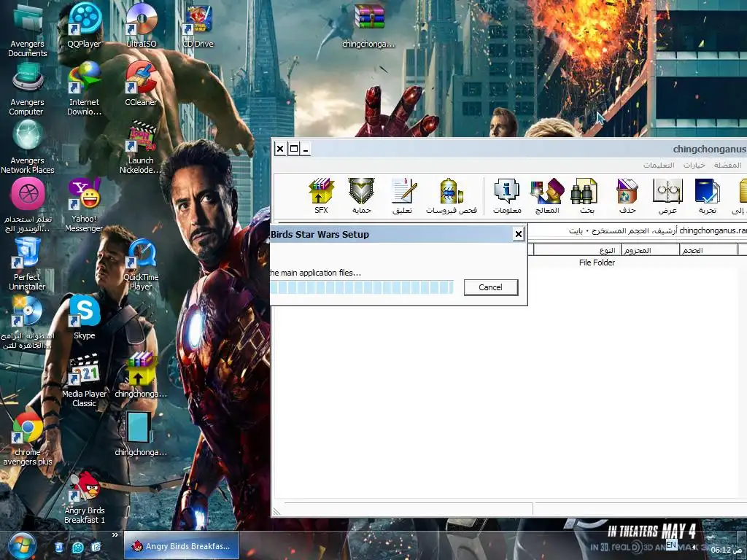Open the CD Drive desktop icon
This screenshot has height=560, width=747.
coord(198,26)
